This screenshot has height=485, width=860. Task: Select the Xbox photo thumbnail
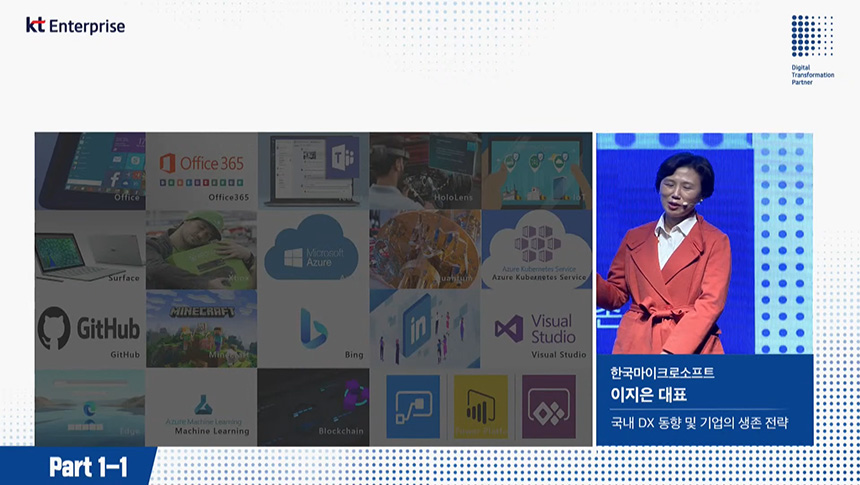[201, 250]
